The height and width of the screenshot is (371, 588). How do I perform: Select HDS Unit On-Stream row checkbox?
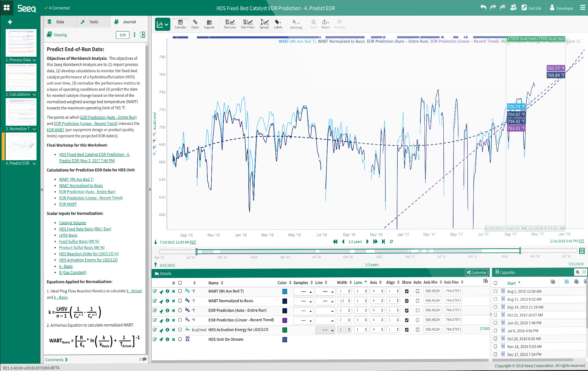tap(180, 339)
